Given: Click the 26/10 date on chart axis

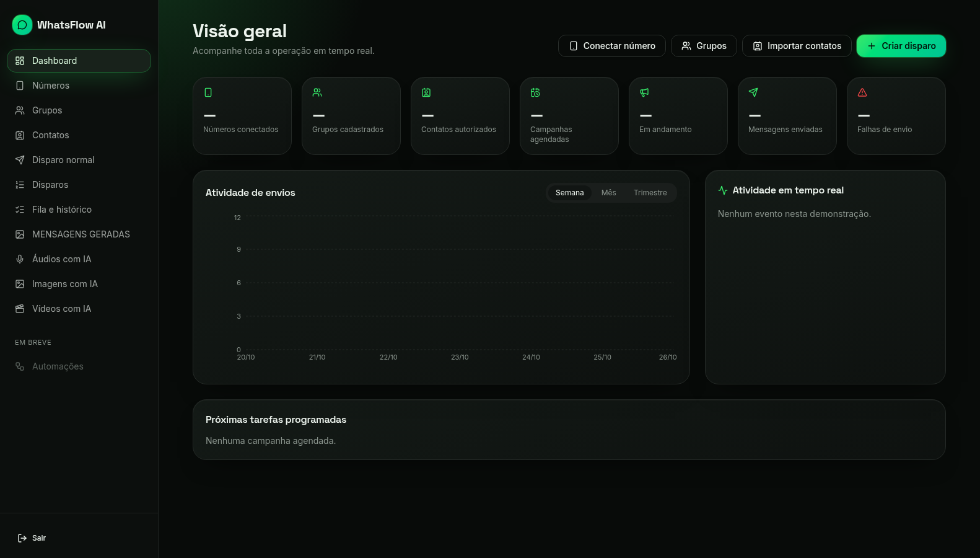Looking at the screenshot, I should [x=668, y=357].
